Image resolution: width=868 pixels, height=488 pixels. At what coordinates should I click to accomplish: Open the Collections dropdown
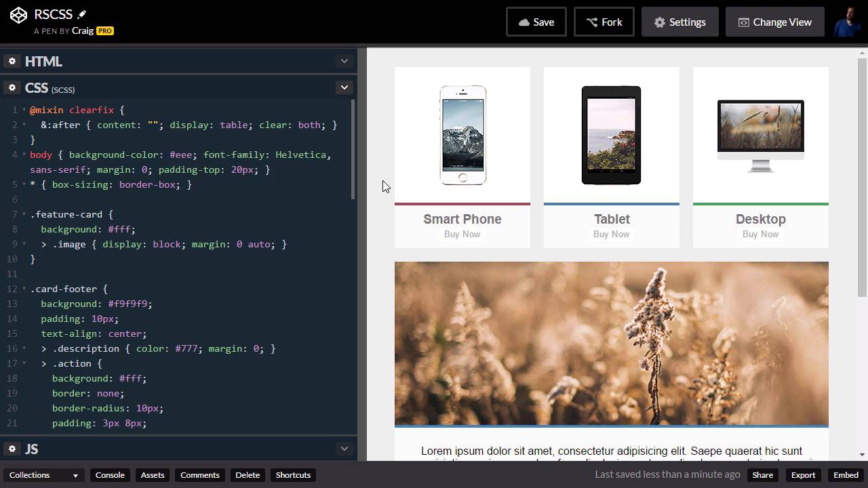tap(43, 475)
